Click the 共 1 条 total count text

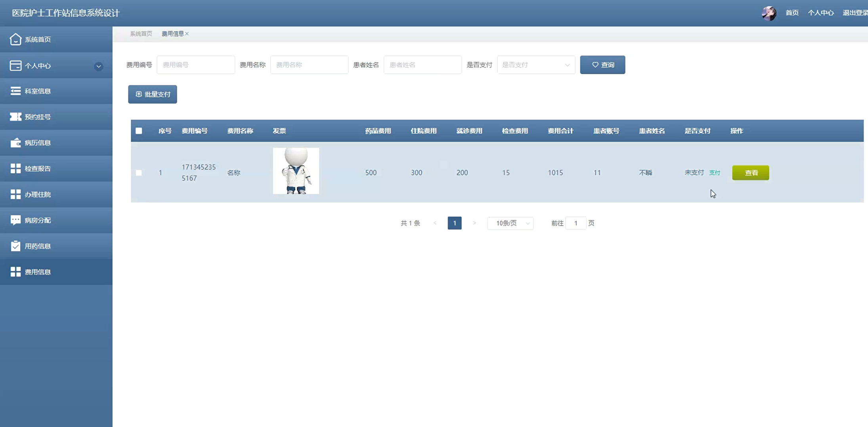point(410,223)
